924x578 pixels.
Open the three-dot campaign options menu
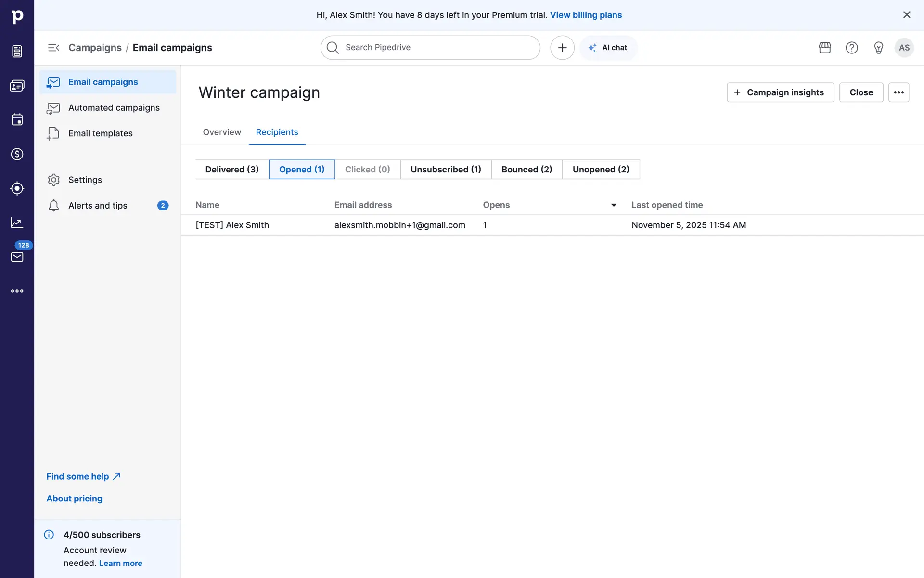click(898, 92)
